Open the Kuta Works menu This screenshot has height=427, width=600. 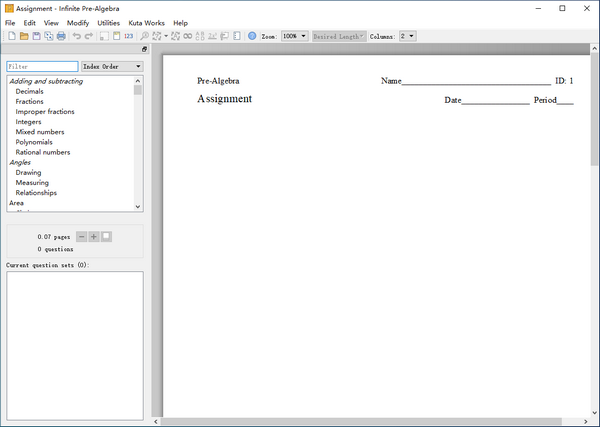pyautogui.click(x=146, y=22)
